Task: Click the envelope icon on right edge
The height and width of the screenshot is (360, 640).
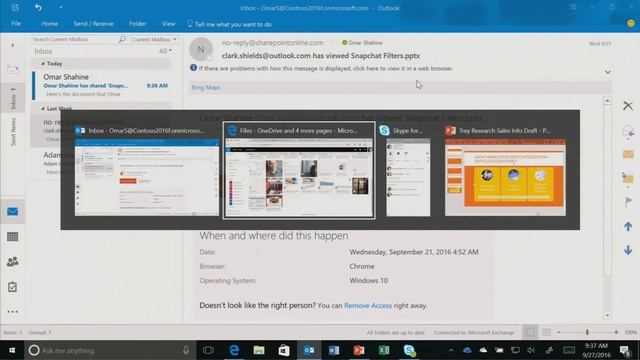Action: (628, 154)
